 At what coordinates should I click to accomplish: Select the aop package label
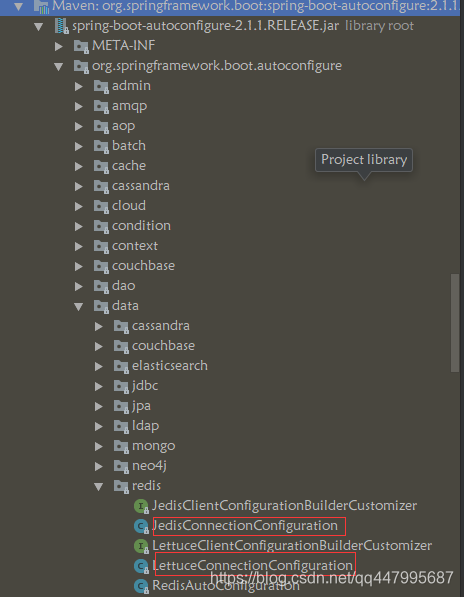point(123,126)
